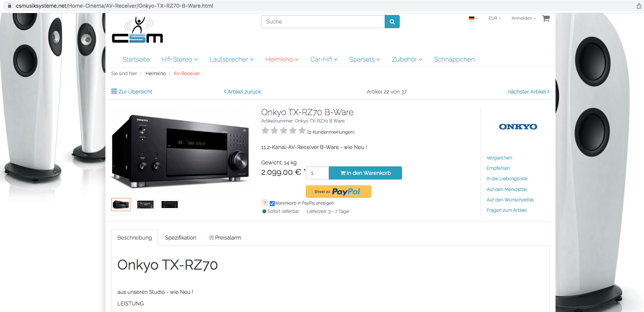This screenshot has height=312, width=644.
Task: Open the Preisalarm tab
Action: [x=225, y=238]
